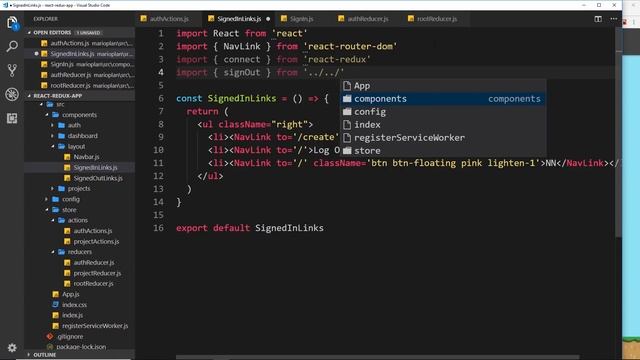This screenshot has height=360, width=640.
Task: Choose config suggestion in autocomplete list
Action: pos(443,112)
